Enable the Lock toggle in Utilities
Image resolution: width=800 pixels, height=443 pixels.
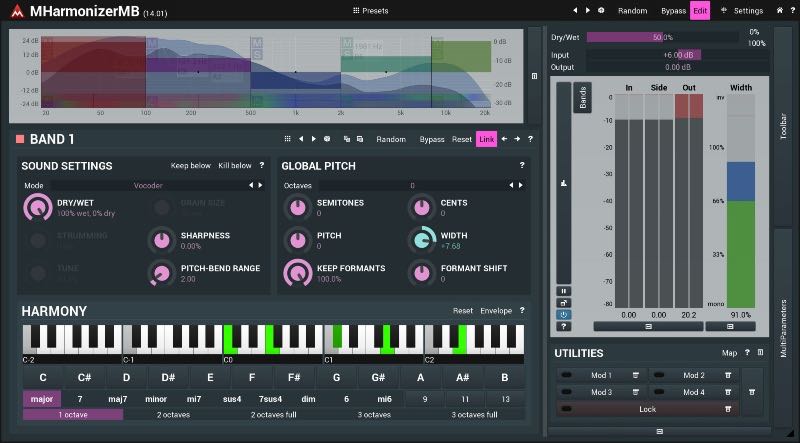[x=647, y=409]
